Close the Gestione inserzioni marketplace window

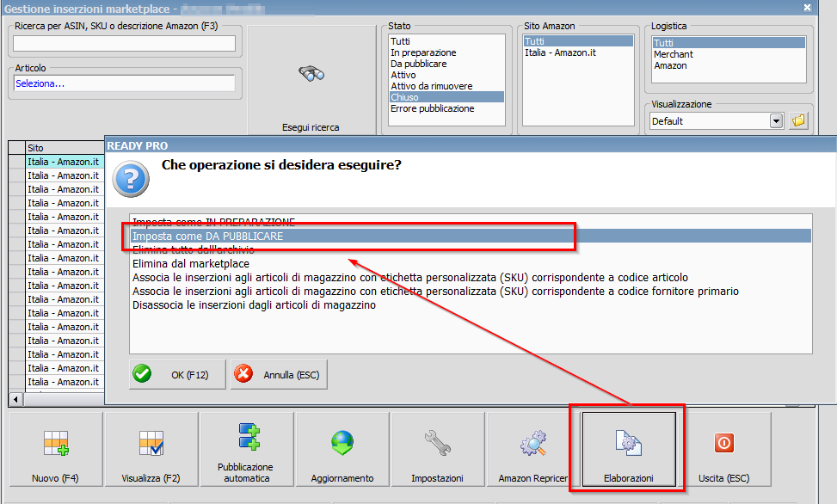[x=808, y=8]
